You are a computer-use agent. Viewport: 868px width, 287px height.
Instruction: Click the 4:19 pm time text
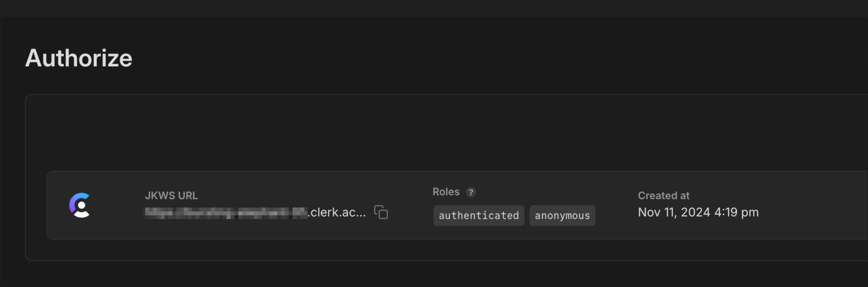tap(736, 213)
